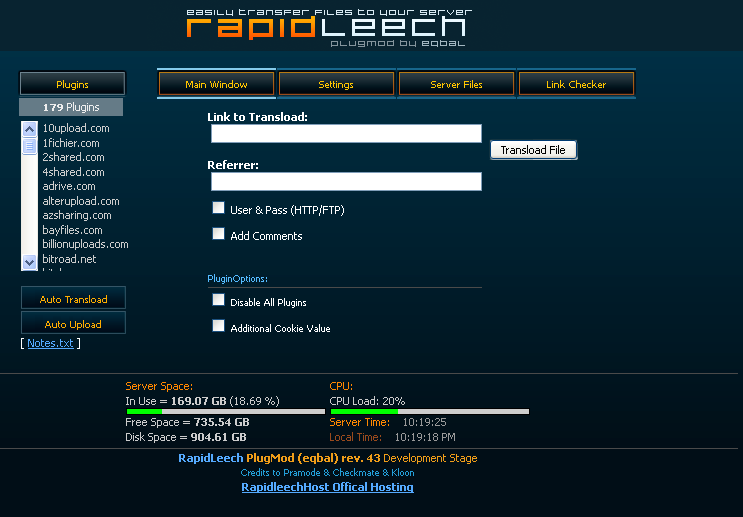Screen dimensions: 743x517
Task: Click the plugin list scroll-down arrow
Action: (x=29, y=262)
